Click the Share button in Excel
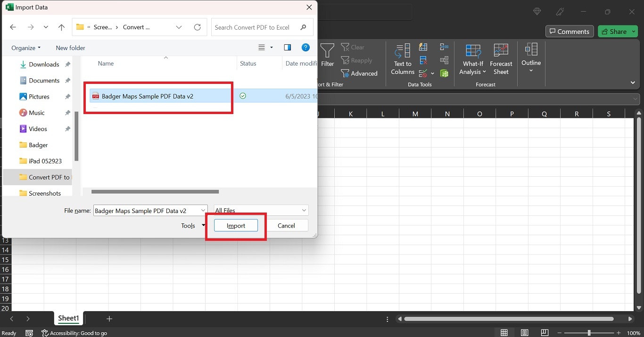 click(x=618, y=32)
